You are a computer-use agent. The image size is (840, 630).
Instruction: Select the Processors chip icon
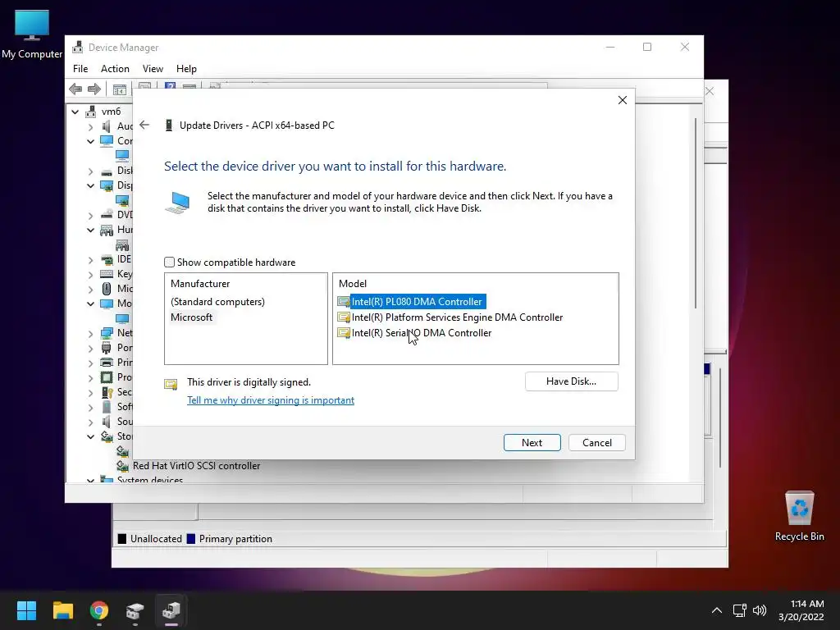[x=107, y=377]
